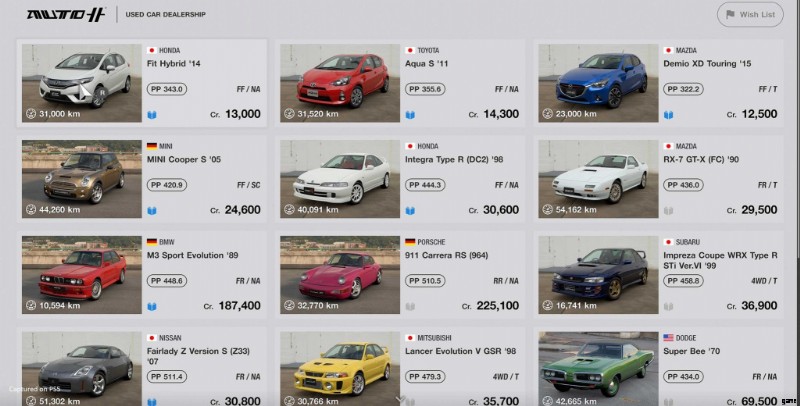Click the greyed book icon on RX-7 GT-X

(x=668, y=211)
